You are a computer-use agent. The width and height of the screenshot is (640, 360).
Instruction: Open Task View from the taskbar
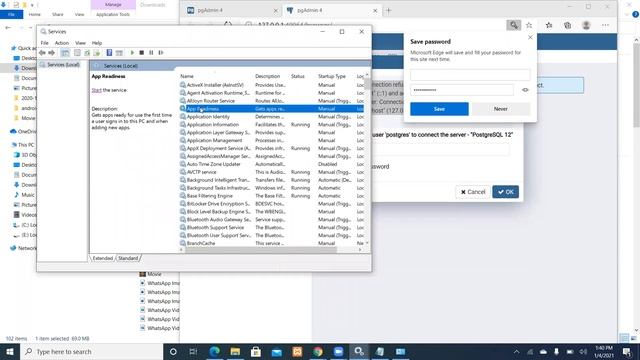pos(193,351)
